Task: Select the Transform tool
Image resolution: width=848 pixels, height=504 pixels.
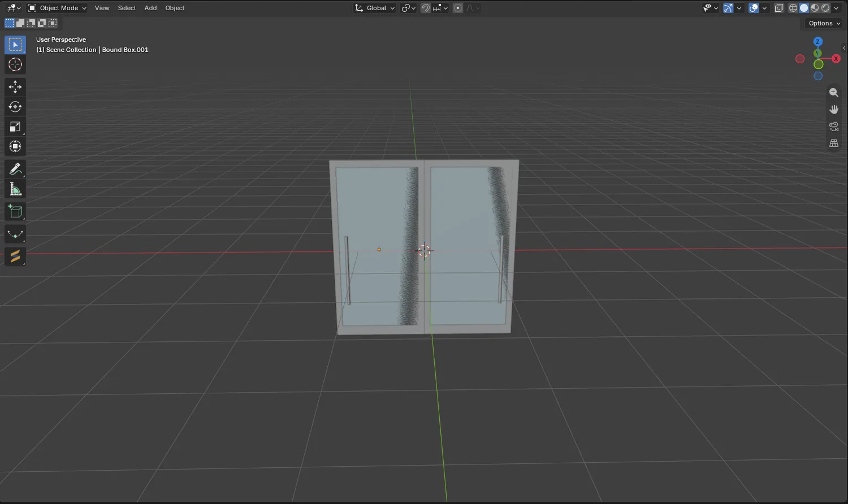Action: (x=15, y=146)
